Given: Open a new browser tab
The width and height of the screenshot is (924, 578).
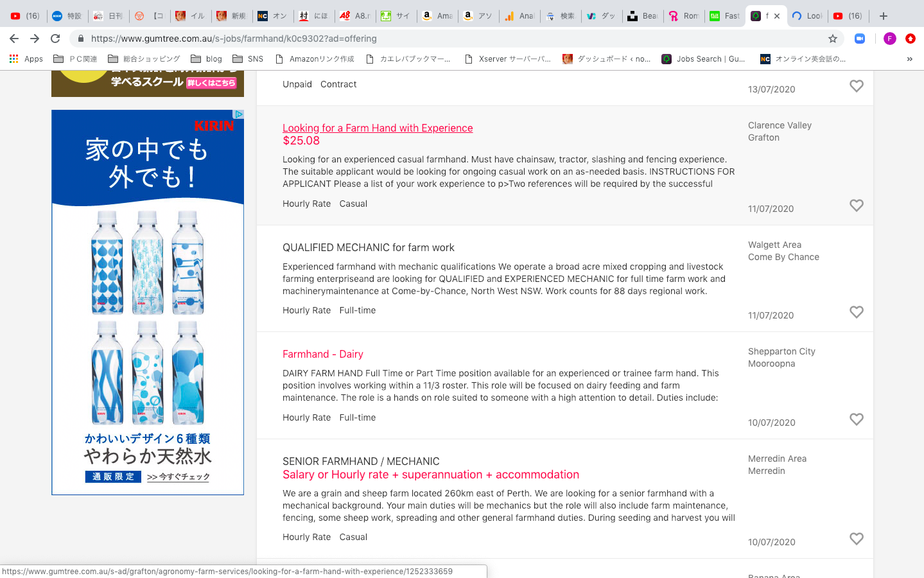Looking at the screenshot, I should (884, 16).
